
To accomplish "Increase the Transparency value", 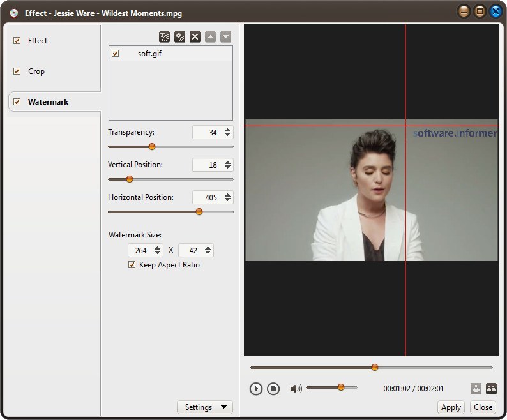I will pyautogui.click(x=227, y=130).
